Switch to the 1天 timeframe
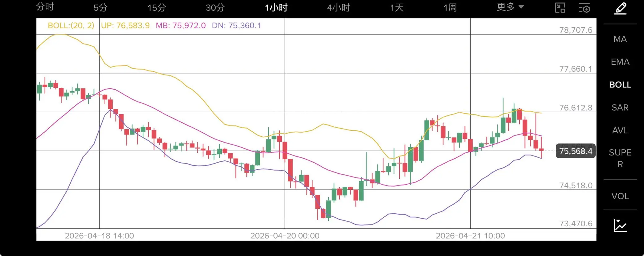 coord(397,8)
